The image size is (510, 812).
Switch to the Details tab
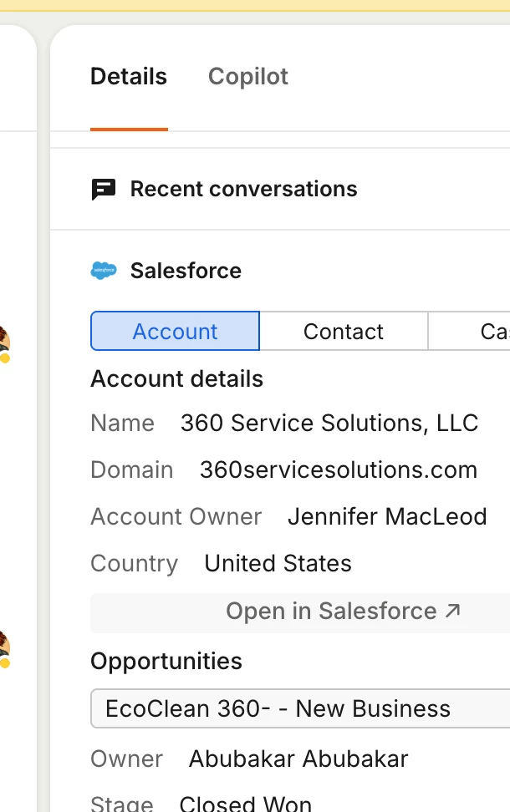pos(129,77)
